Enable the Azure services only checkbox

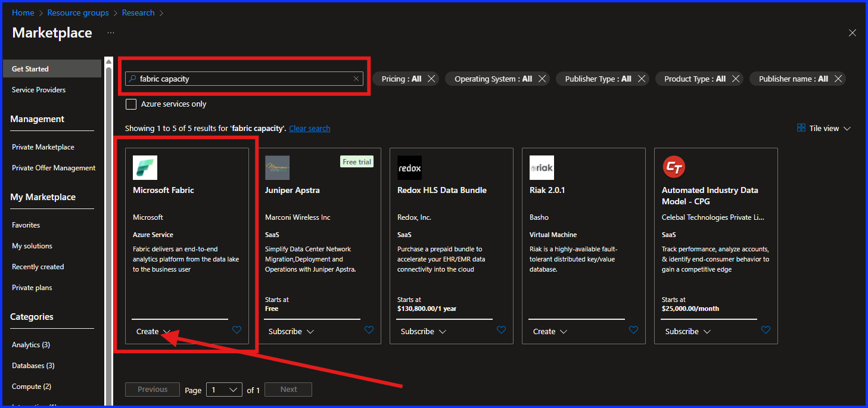[130, 104]
